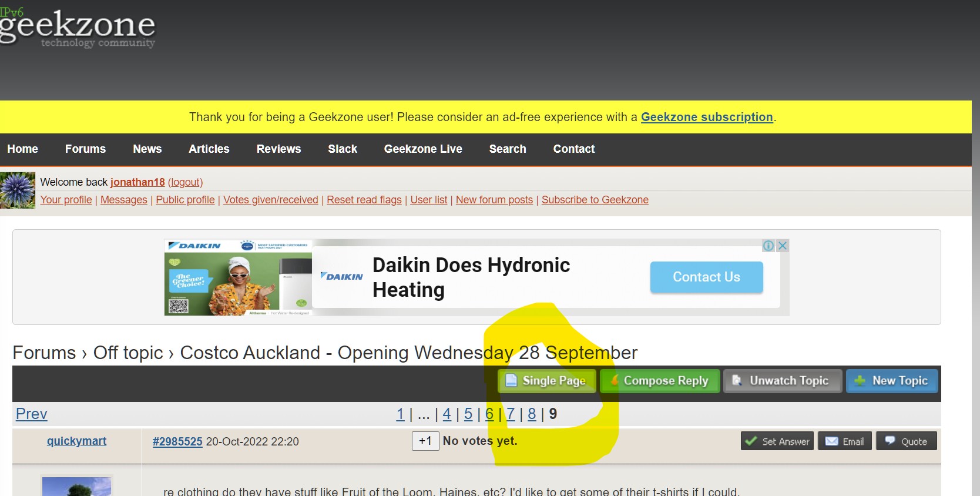Click the Contact Us ad button
Image resolution: width=980 pixels, height=496 pixels.
(x=707, y=277)
